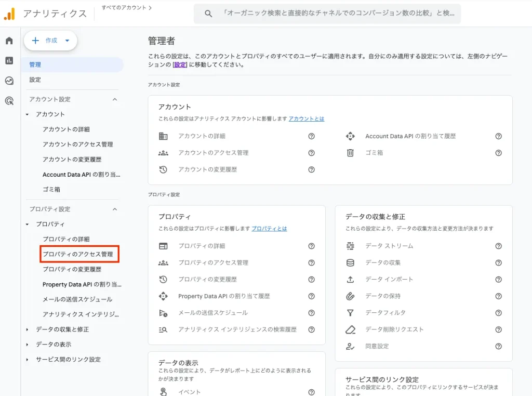Image resolution: width=532 pixels, height=396 pixels.
Task: Click the 同意設定 person-check icon
Action: 350,347
